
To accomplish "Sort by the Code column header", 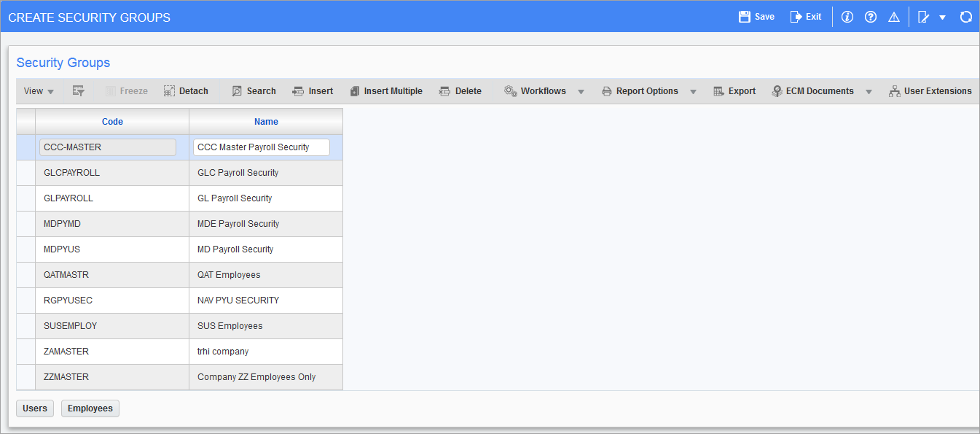I will [112, 122].
